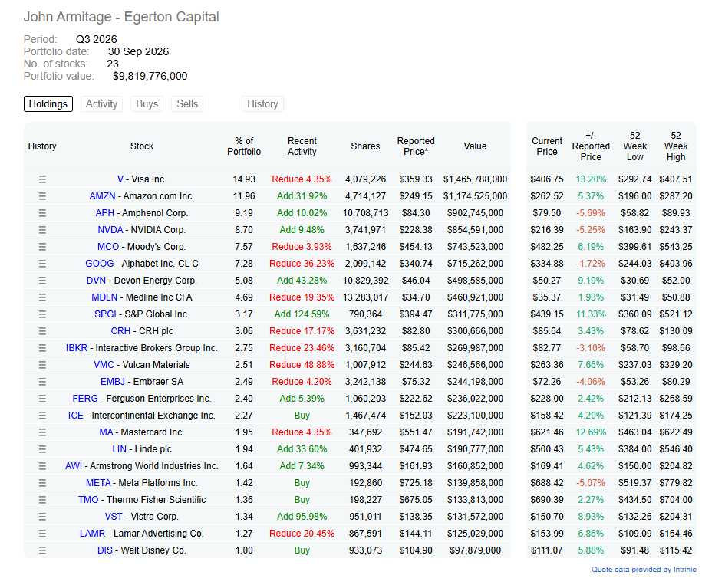Open the DVN ticker link
The image size is (725, 588).
click(96, 281)
